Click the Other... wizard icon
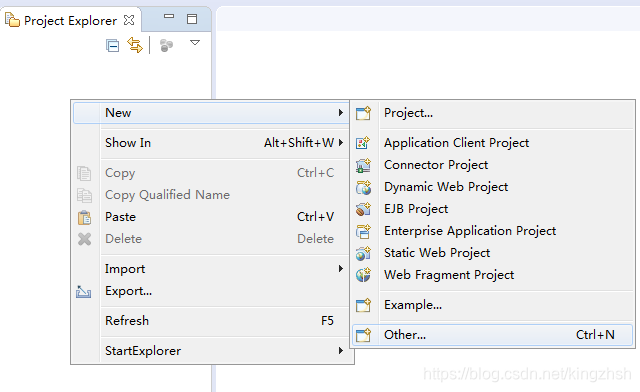Image resolution: width=640 pixels, height=392 pixels. (x=363, y=335)
